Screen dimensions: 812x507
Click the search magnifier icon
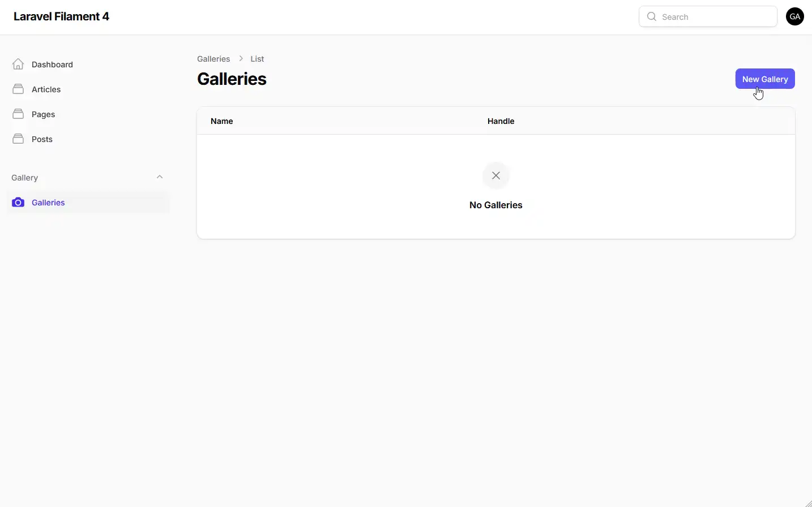tap(651, 16)
